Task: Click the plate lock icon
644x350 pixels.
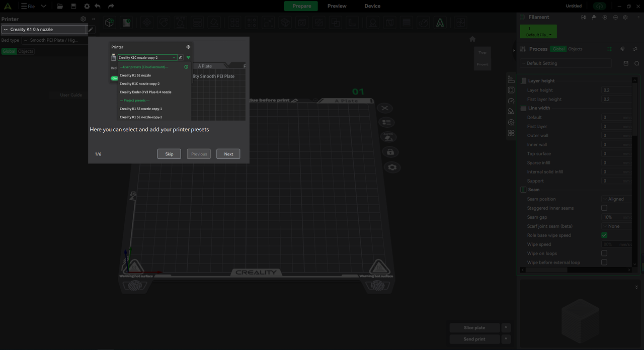Action: pyautogui.click(x=390, y=152)
